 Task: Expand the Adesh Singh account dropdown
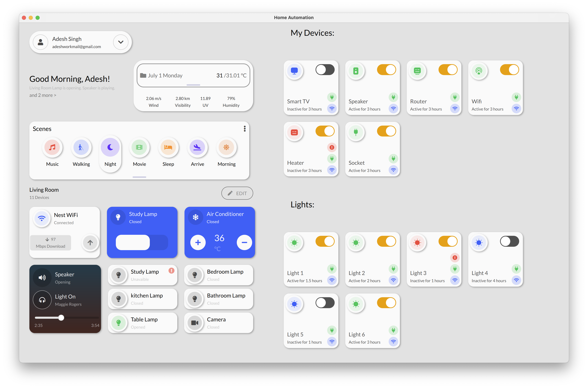(121, 42)
